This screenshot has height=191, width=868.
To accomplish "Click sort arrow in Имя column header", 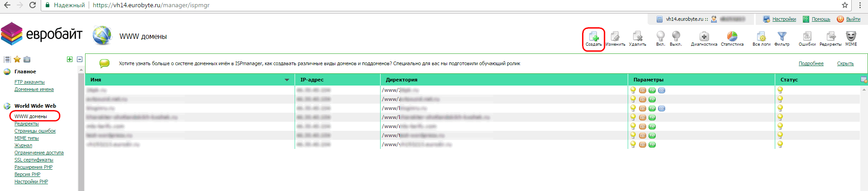I will tap(287, 80).
